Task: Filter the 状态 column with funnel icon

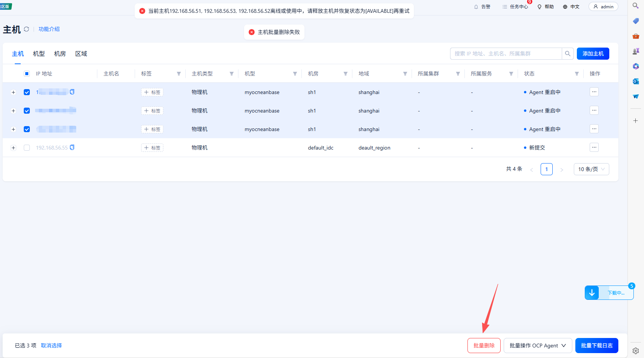Action: (576, 74)
